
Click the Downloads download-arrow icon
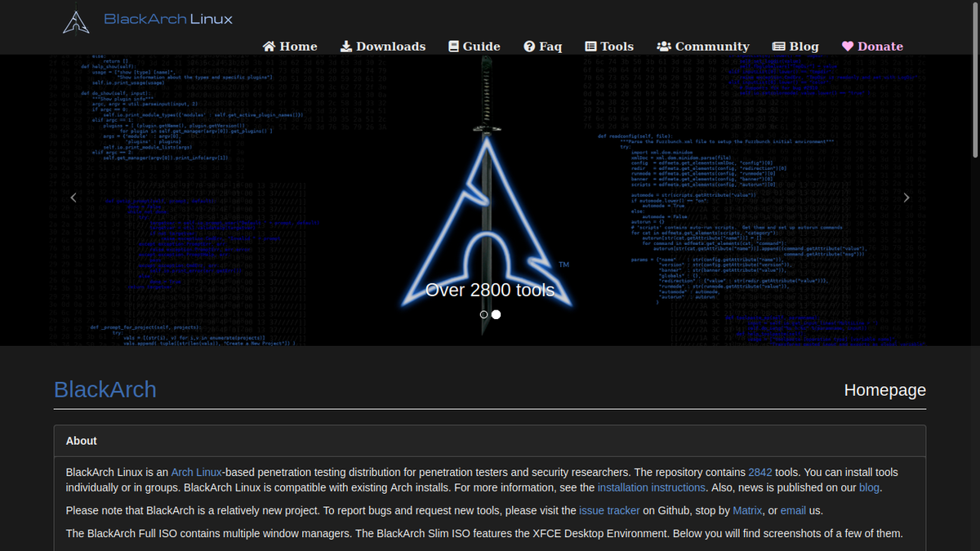[345, 47]
